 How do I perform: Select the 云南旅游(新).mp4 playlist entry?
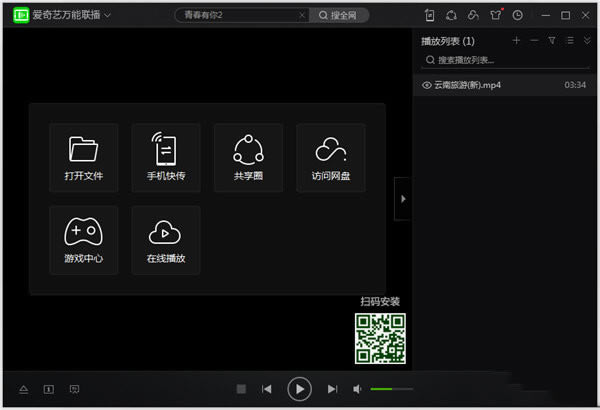505,85
